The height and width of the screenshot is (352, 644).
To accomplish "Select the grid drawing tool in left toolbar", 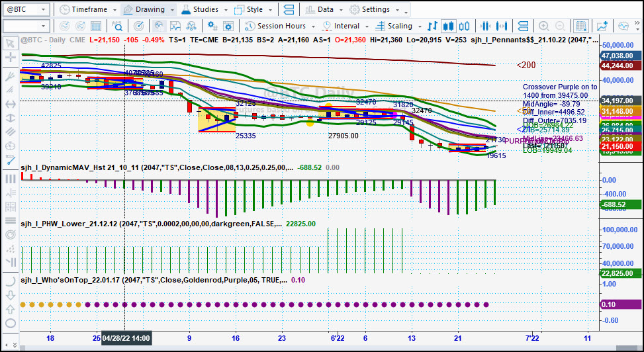I will point(11,206).
